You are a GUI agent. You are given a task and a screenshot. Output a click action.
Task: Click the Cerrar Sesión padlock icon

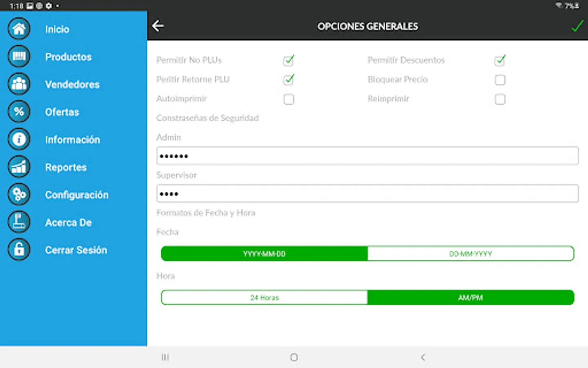click(19, 250)
